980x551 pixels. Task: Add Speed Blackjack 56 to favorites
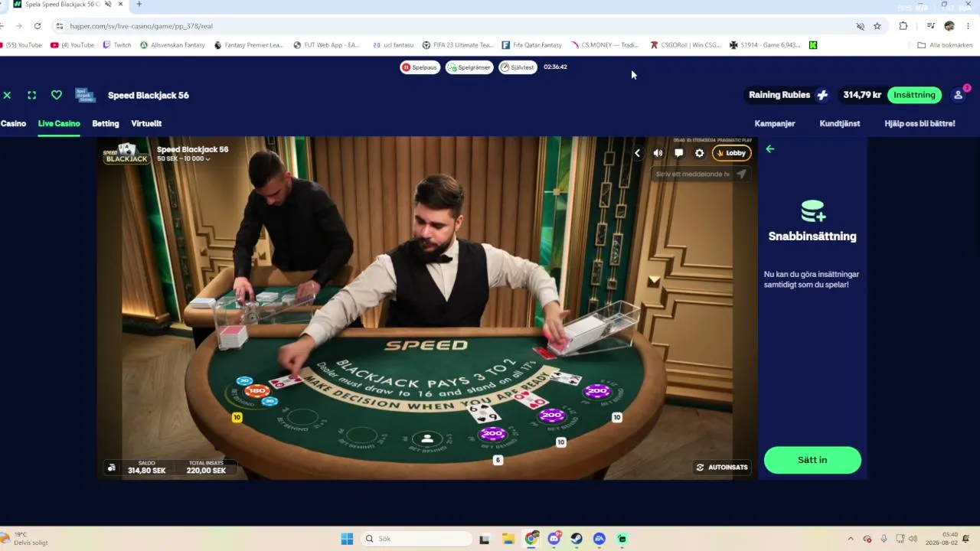pyautogui.click(x=57, y=95)
